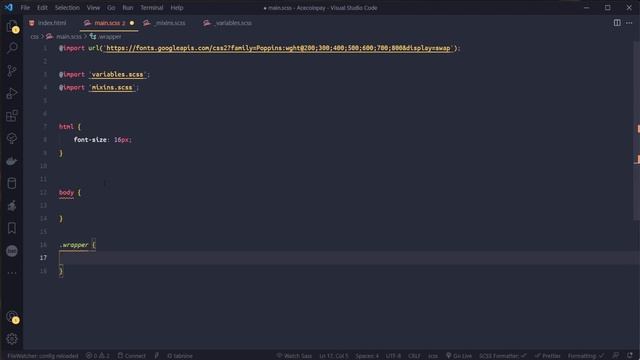Open the Bookmarks view
The height and width of the screenshot is (360, 640).
[x=12, y=228]
